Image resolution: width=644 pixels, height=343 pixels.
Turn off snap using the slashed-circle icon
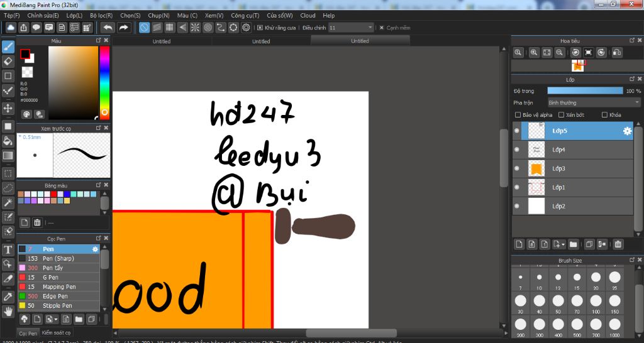[x=144, y=28]
